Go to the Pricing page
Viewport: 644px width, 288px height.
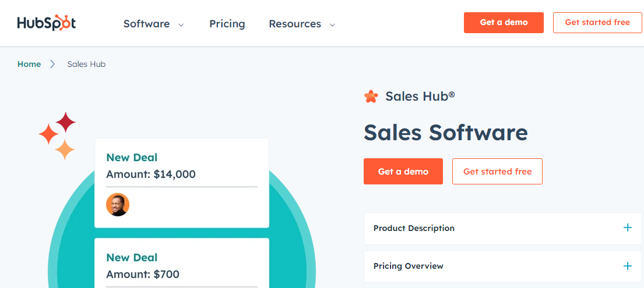pyautogui.click(x=227, y=24)
